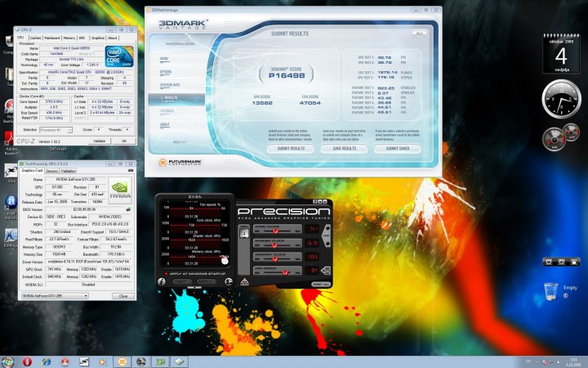The image size is (588, 368).
Task: Click the P16498 3DMark score
Action: [287, 75]
